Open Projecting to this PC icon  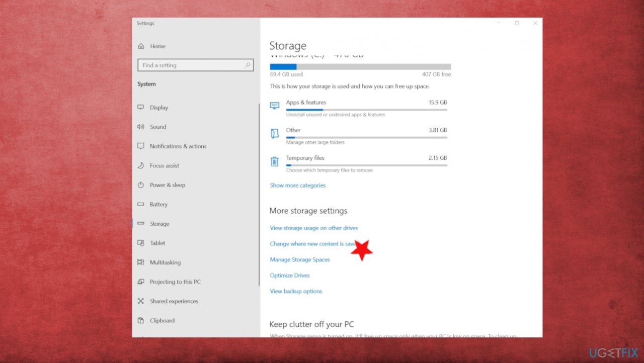click(141, 282)
